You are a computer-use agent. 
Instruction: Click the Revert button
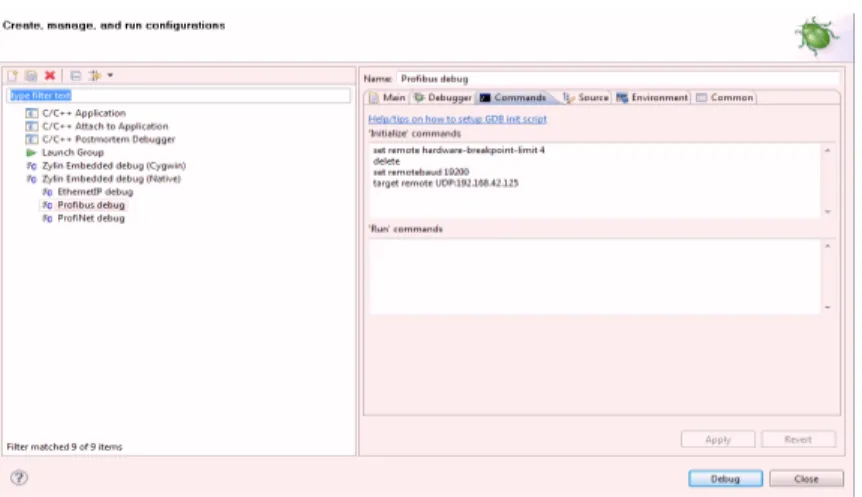798,439
